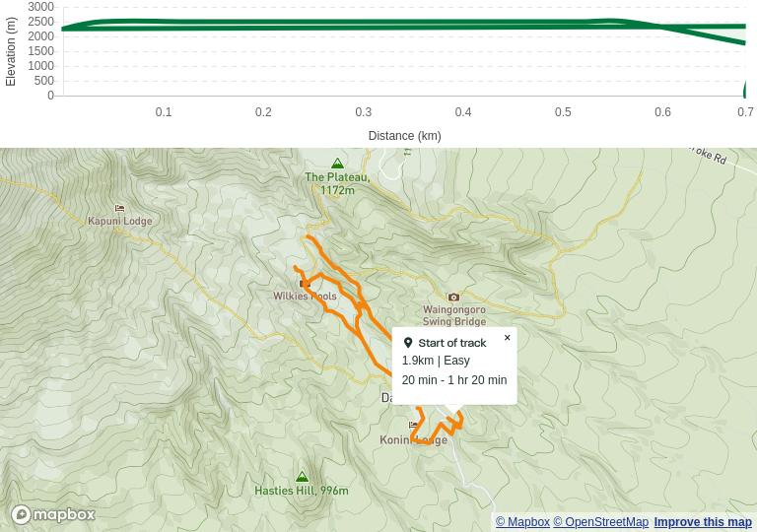The height and width of the screenshot is (532, 757).
Task: Click the Improve this map link
Action: (703, 522)
